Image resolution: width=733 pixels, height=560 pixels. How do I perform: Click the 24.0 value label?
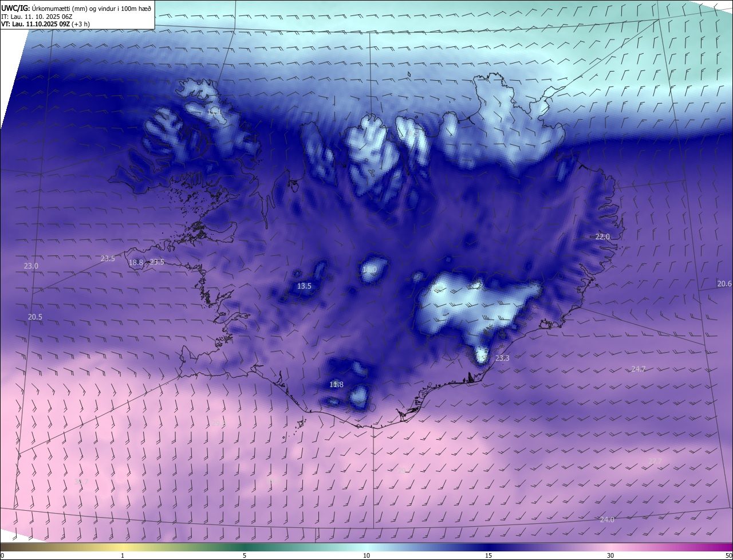[x=607, y=519]
